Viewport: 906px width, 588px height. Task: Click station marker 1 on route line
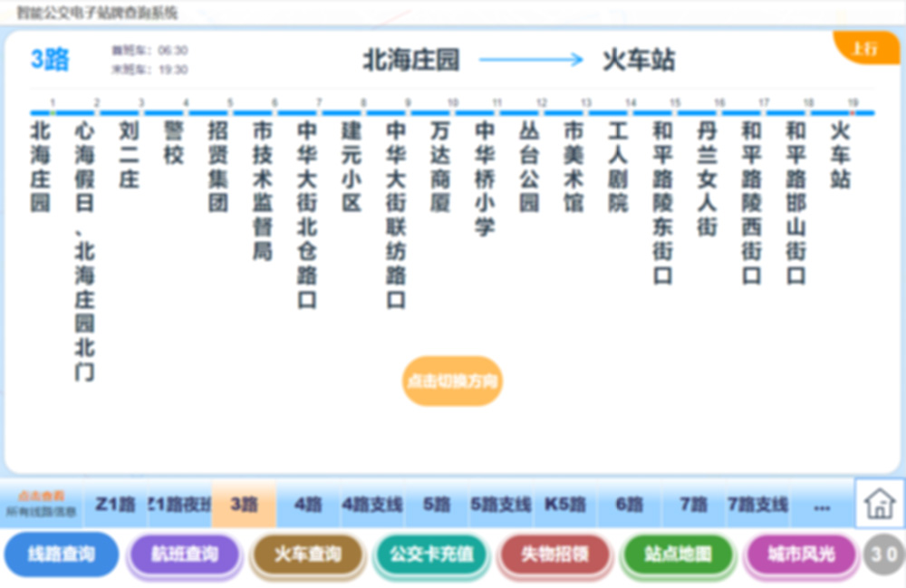tap(53, 112)
